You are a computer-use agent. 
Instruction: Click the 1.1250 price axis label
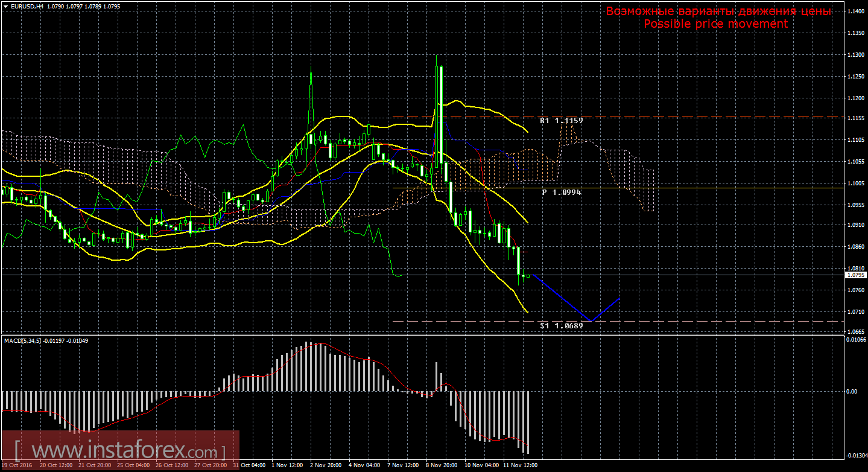tap(855, 76)
